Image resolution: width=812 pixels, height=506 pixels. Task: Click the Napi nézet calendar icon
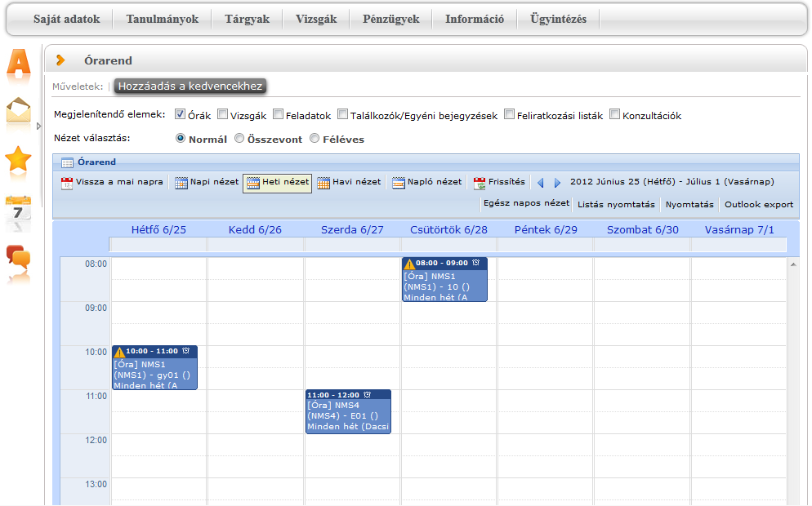click(181, 183)
